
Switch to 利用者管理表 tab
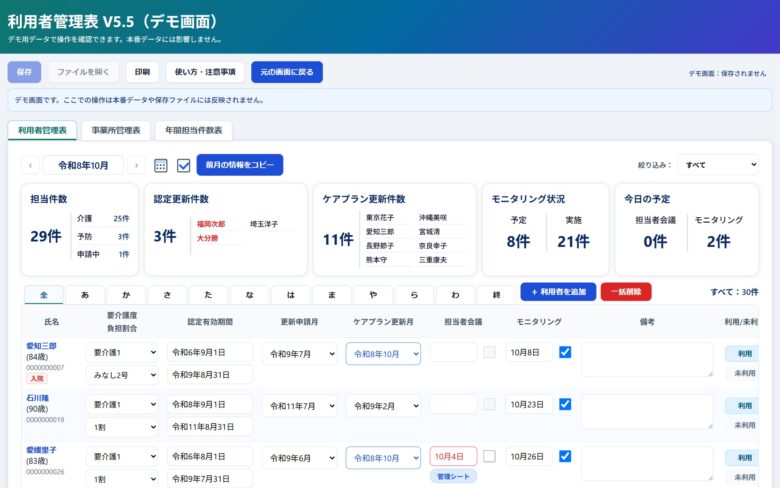click(x=42, y=130)
